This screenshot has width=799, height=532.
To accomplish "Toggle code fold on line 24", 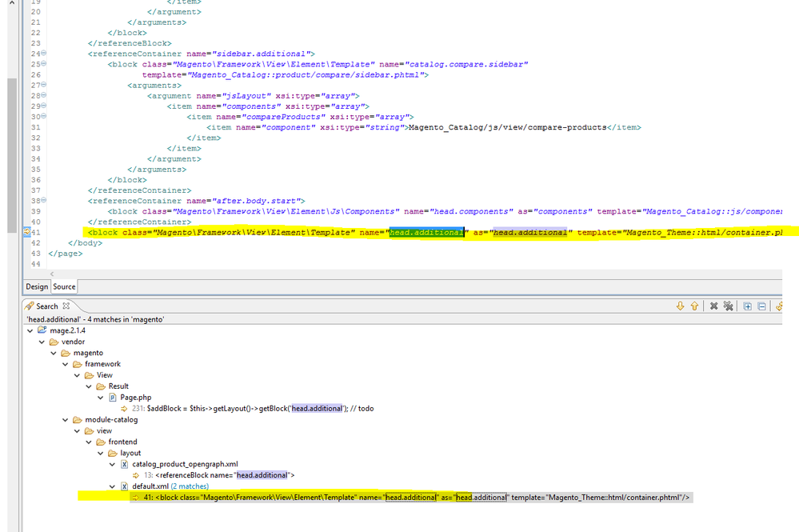I will (43, 54).
